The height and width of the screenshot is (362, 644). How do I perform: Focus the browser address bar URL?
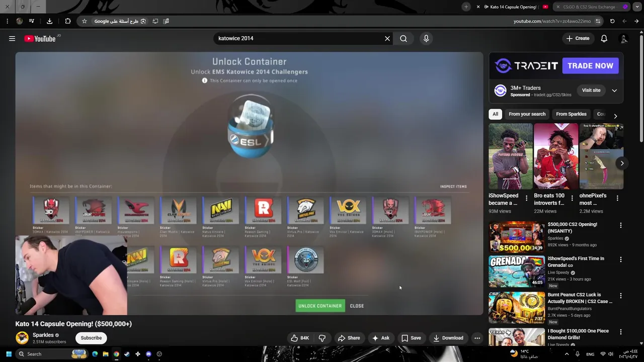tap(552, 21)
